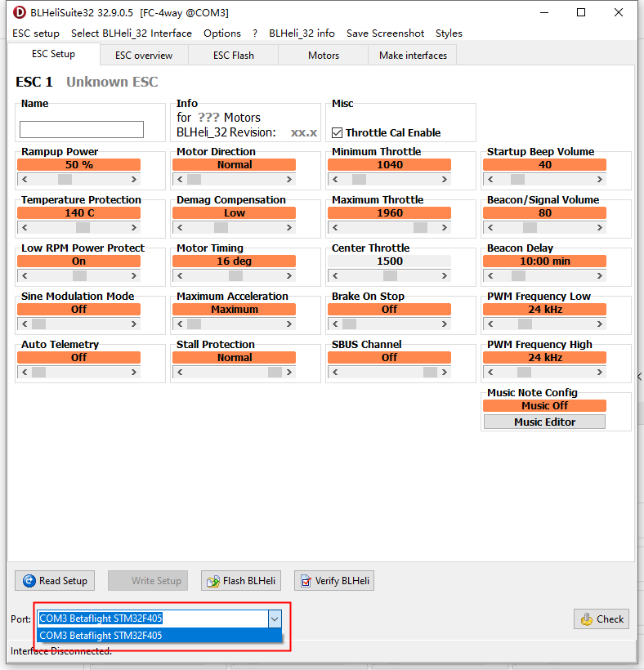
Task: Click Center Throttle slider thumb
Action: click(x=390, y=276)
